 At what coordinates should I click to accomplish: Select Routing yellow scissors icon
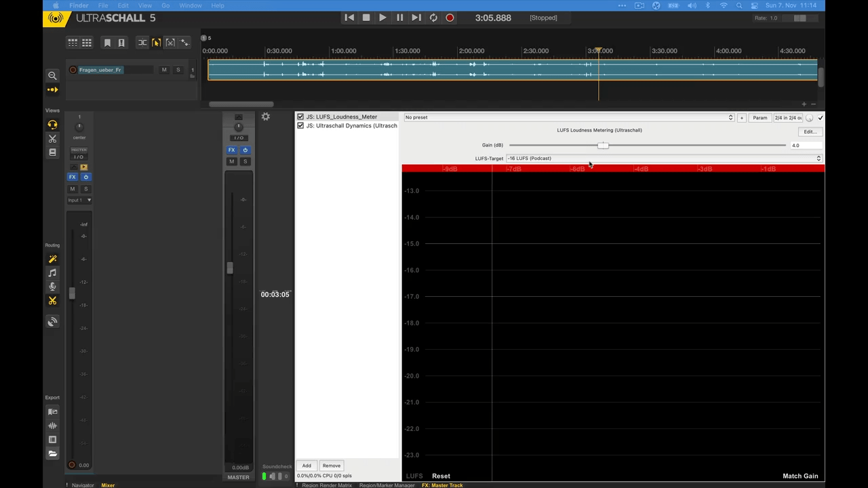pos(52,300)
